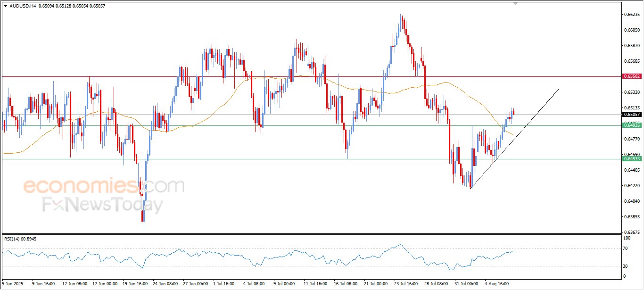Click the 12 Jun 08:00 time label
Screen dimensions: 644x290
click(x=74, y=284)
